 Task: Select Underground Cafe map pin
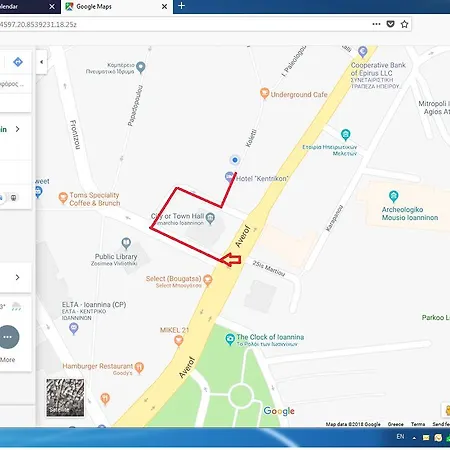[x=264, y=93]
